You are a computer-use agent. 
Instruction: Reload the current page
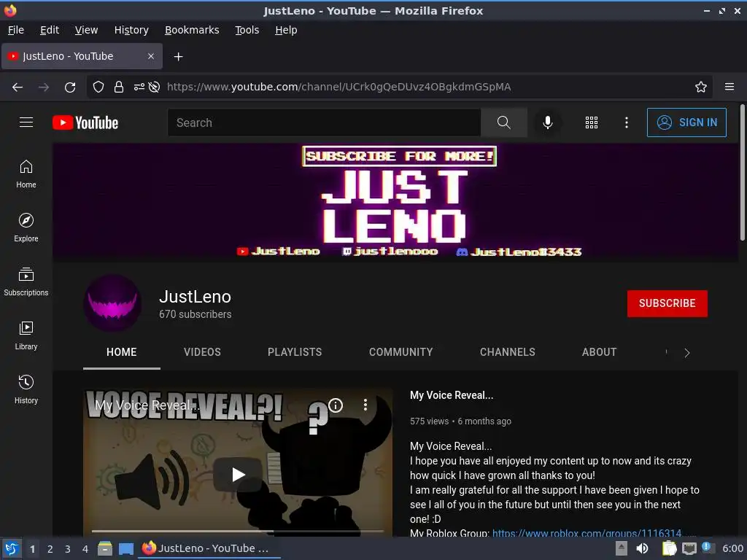tap(70, 87)
